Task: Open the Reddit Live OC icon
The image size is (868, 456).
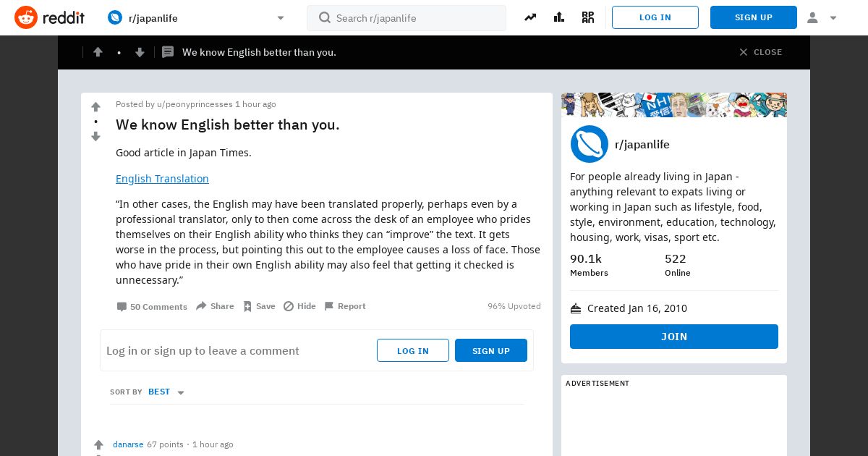Action: coord(588,17)
